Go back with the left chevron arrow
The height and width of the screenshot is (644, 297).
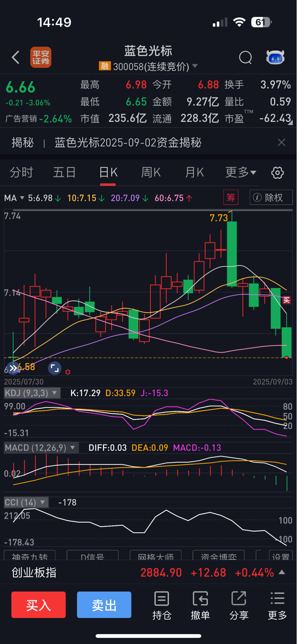coord(15,57)
